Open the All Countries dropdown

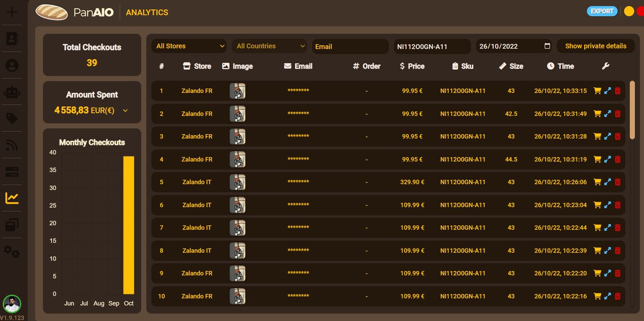(270, 46)
